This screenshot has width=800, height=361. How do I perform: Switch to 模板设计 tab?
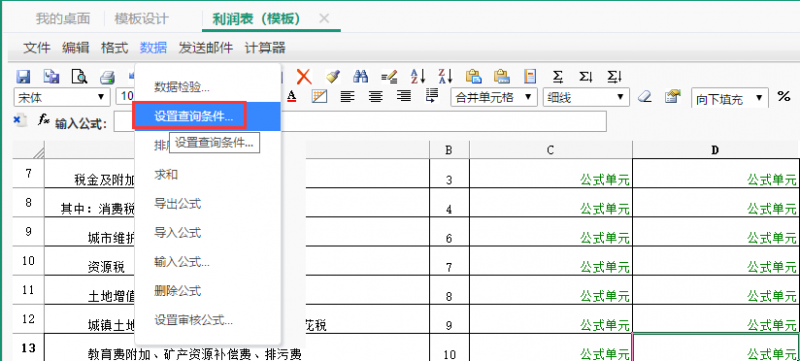[x=141, y=19]
